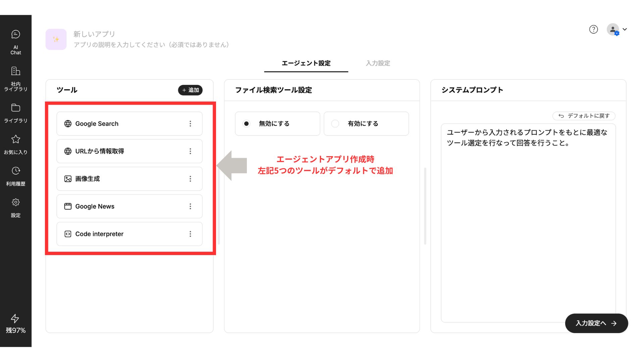This screenshot has width=644, height=362.
Task: Switch to the 入力設定 tab
Action: (x=378, y=63)
